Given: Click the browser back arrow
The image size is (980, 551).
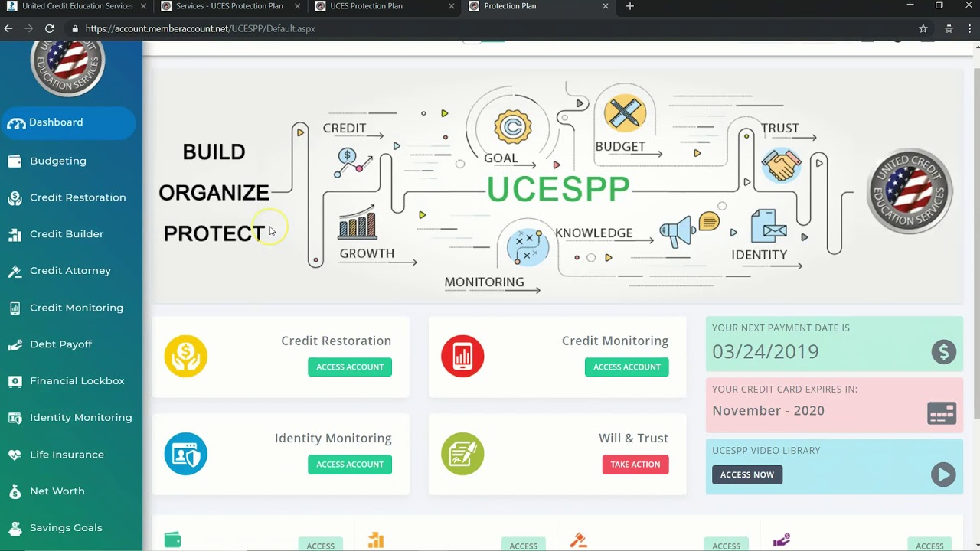Looking at the screenshot, I should pyautogui.click(x=8, y=28).
